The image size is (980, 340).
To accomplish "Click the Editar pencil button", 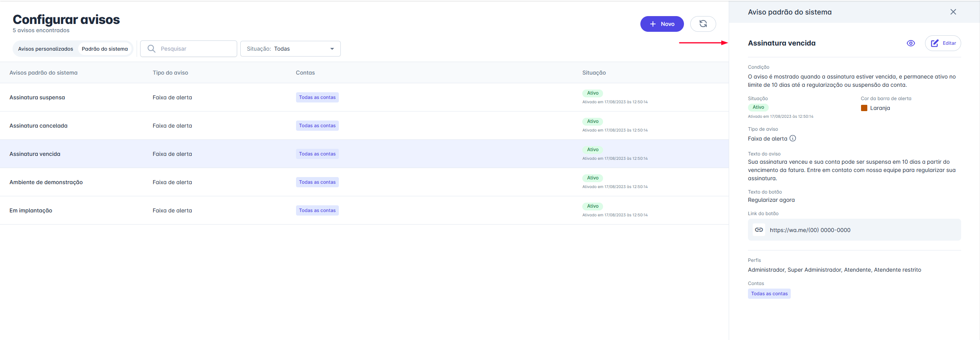I will (x=943, y=43).
